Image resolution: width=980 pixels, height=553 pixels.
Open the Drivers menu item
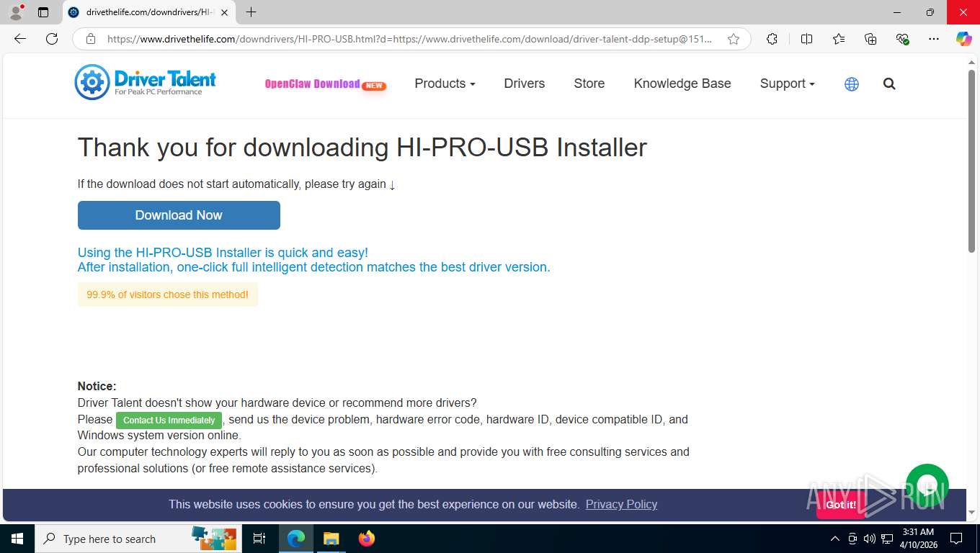tap(525, 84)
